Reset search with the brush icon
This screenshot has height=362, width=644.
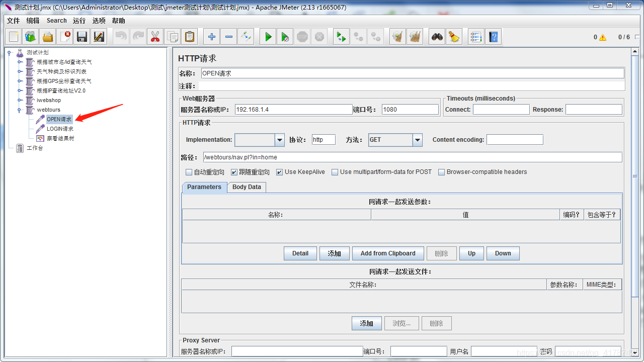pyautogui.click(x=454, y=37)
